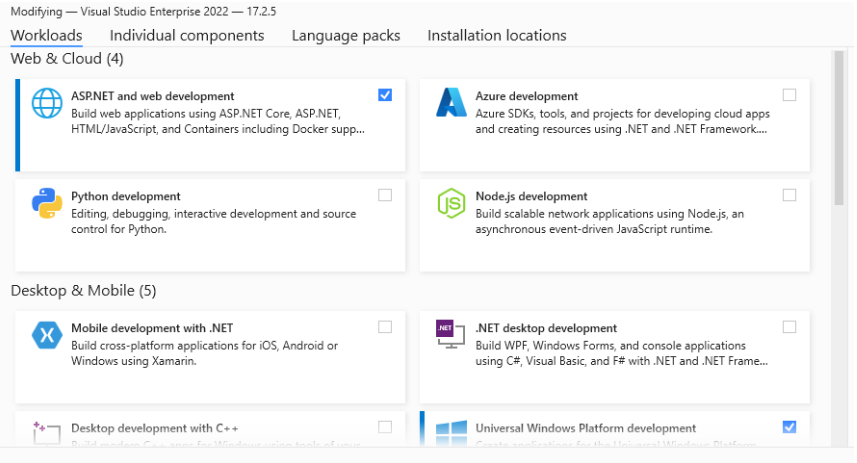Click the Universal Windows Platform logo icon
The height and width of the screenshot is (463, 857).
[x=451, y=433]
